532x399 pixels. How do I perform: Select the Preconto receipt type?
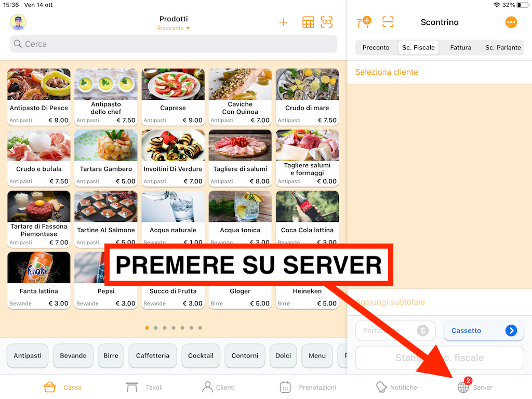(x=376, y=47)
